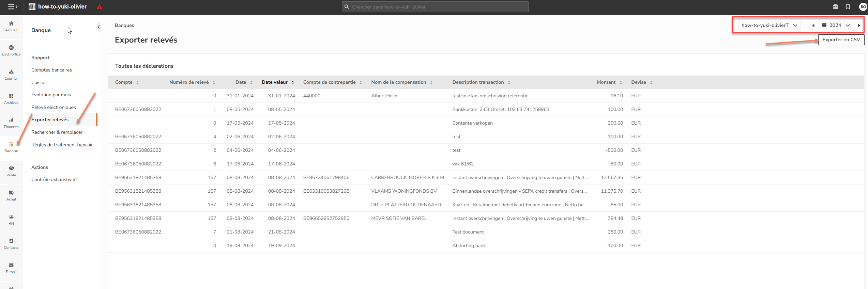Click the 440000 counterparty account cell
This screenshot has height=289, width=868.
312,96
